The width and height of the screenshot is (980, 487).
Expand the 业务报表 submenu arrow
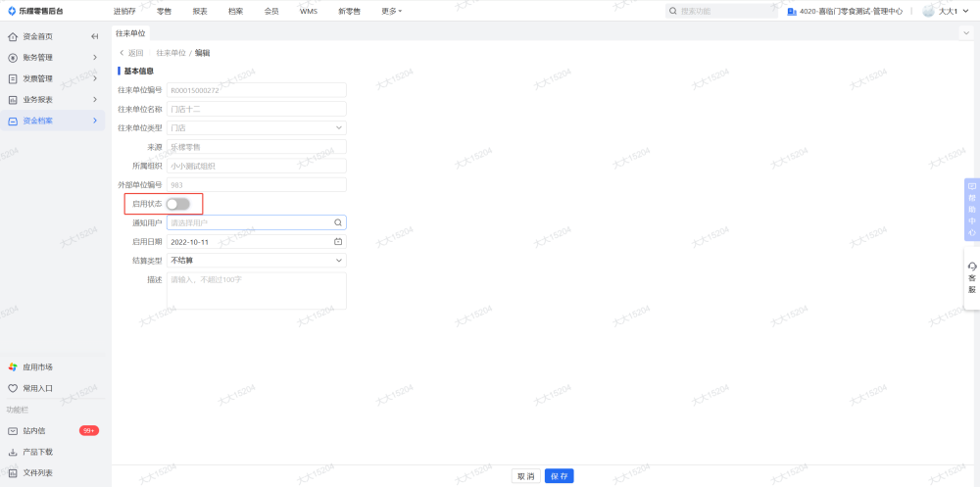click(95, 100)
